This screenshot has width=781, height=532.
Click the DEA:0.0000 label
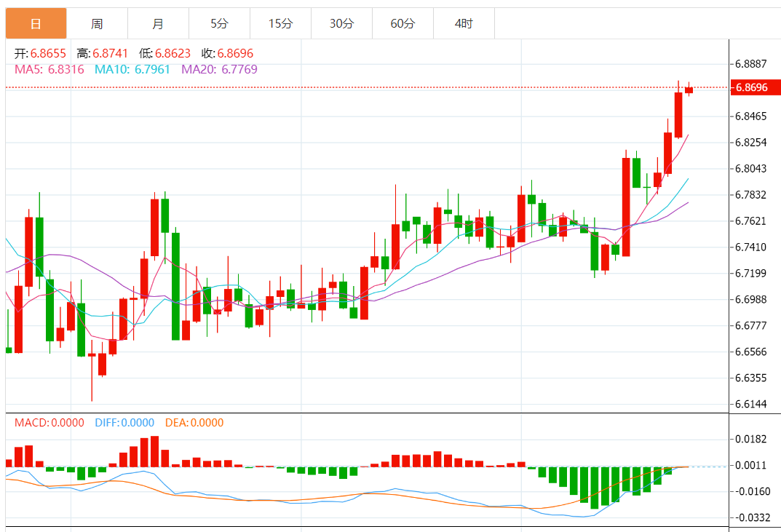pyautogui.click(x=194, y=423)
